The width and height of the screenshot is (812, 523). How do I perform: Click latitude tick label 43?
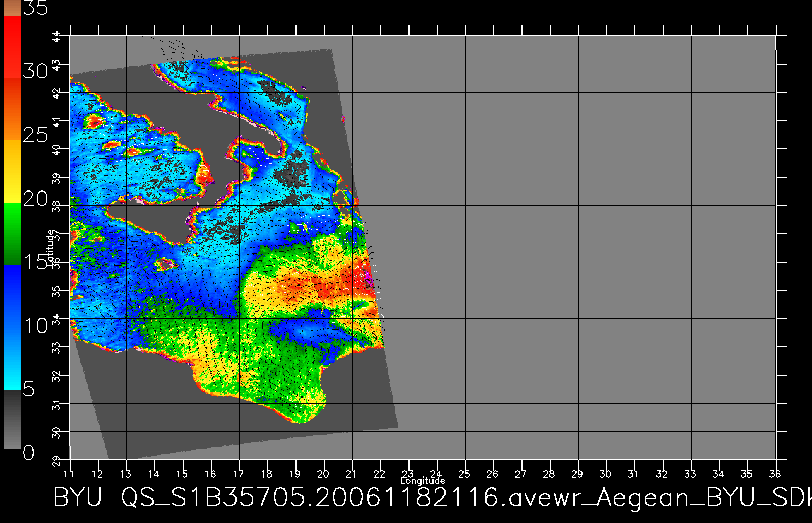pos(56,65)
